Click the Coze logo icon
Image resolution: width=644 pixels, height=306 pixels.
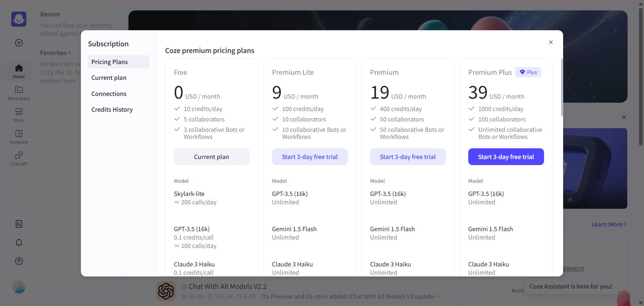[19, 19]
